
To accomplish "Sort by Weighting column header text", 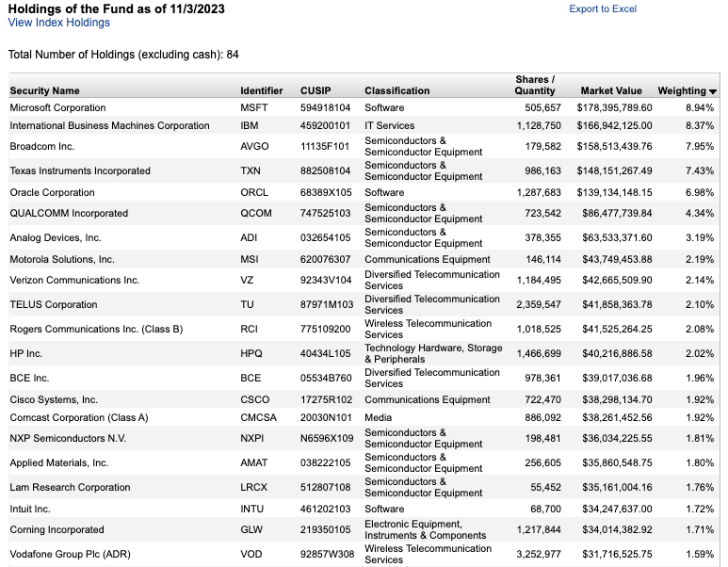I will [x=682, y=90].
